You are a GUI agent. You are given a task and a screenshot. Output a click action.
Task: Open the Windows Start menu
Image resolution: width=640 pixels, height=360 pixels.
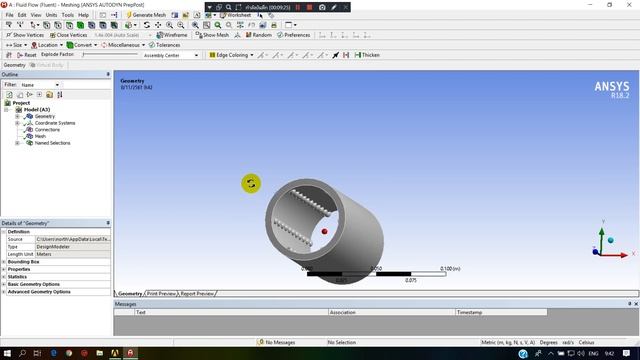tap(7, 353)
